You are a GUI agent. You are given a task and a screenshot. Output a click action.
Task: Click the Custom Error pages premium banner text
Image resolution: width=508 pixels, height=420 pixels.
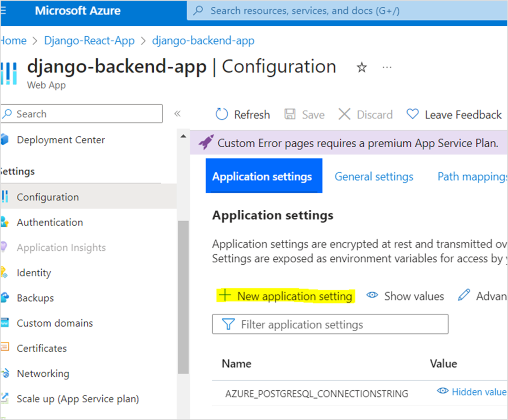click(x=358, y=143)
